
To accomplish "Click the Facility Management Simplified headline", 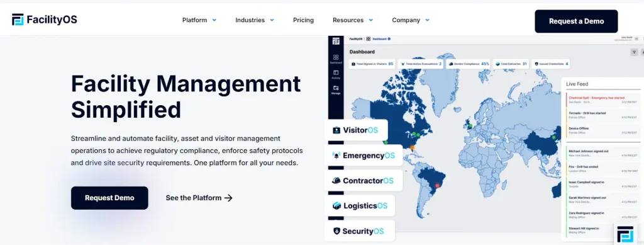I will (x=186, y=96).
